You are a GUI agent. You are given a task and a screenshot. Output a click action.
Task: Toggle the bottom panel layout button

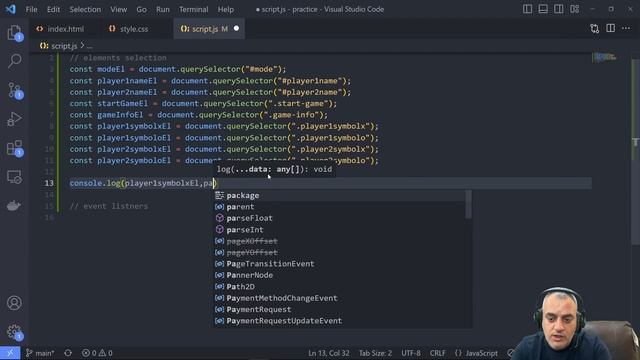click(543, 9)
